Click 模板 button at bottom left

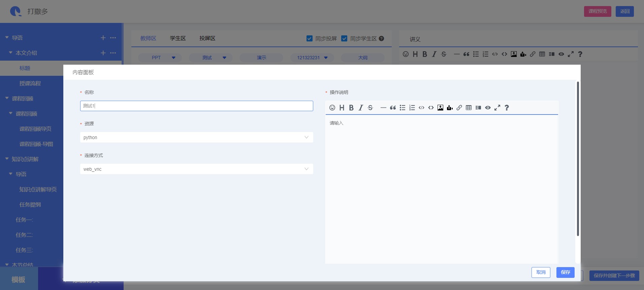tap(19, 279)
